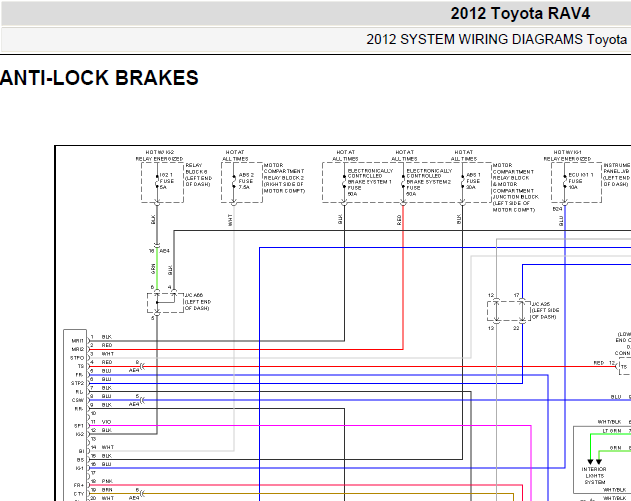Click the 'CSW' terminal label
This screenshot has height=501, width=631.
pos(78,400)
